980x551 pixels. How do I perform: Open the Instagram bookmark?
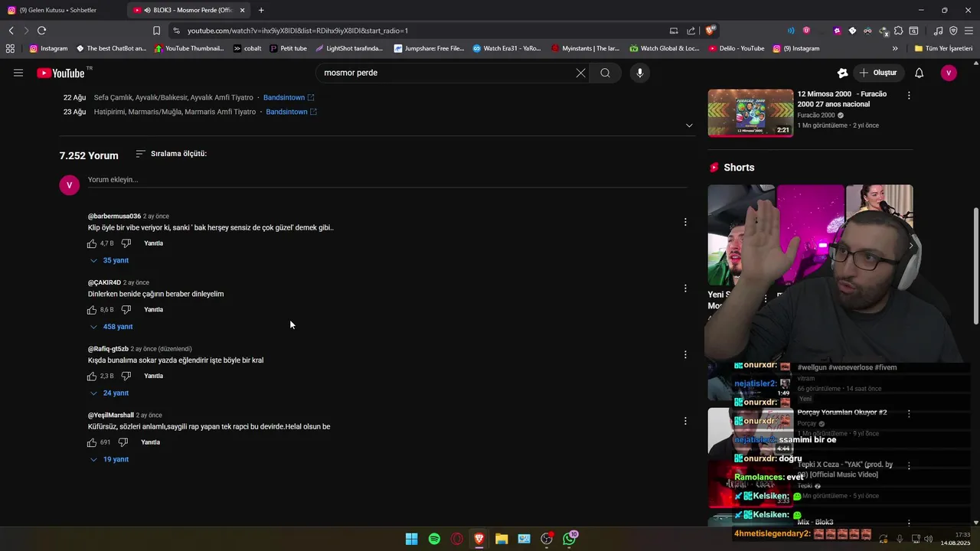pos(49,48)
